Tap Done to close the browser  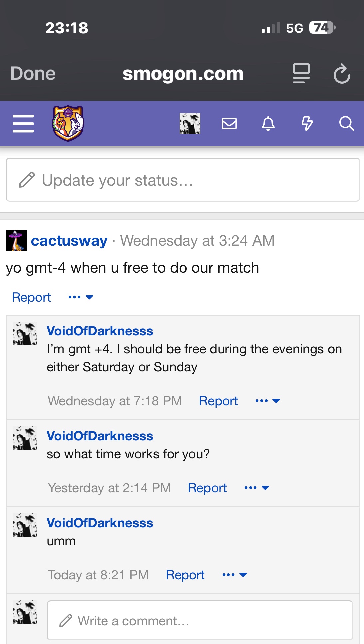coord(33,74)
